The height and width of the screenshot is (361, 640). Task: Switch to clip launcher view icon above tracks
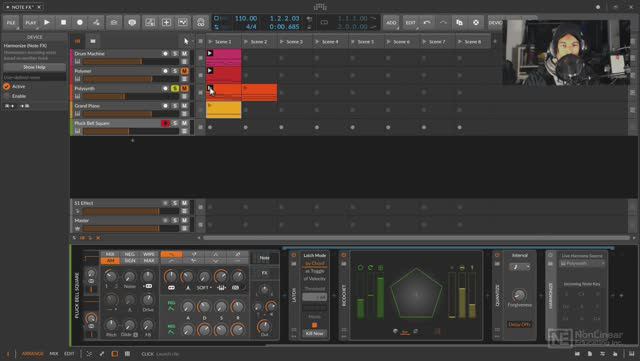click(x=78, y=41)
